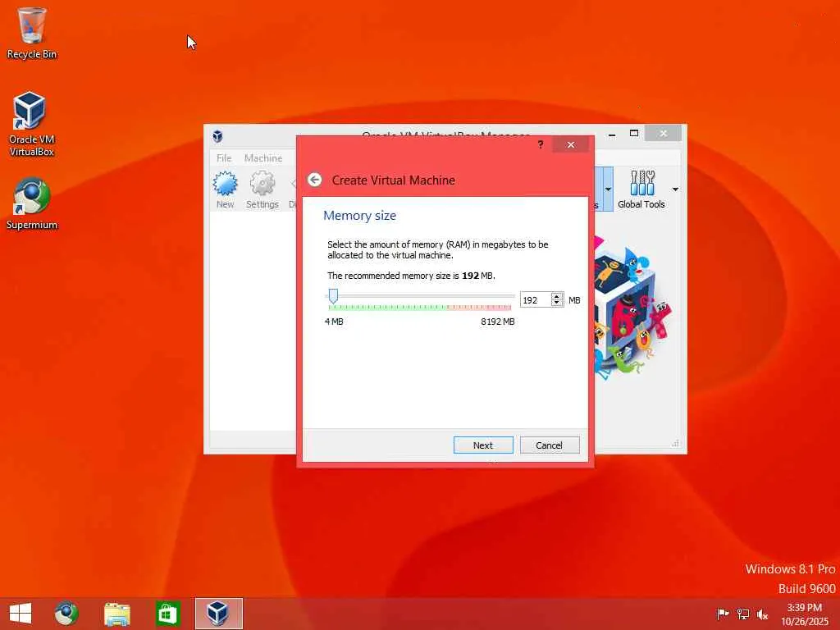This screenshot has height=630, width=840.
Task: Open the taskbar clock and date
Action: pyautogui.click(x=805, y=614)
